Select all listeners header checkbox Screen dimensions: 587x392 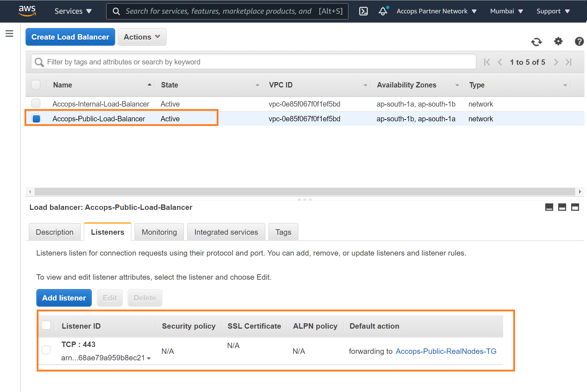coord(46,325)
